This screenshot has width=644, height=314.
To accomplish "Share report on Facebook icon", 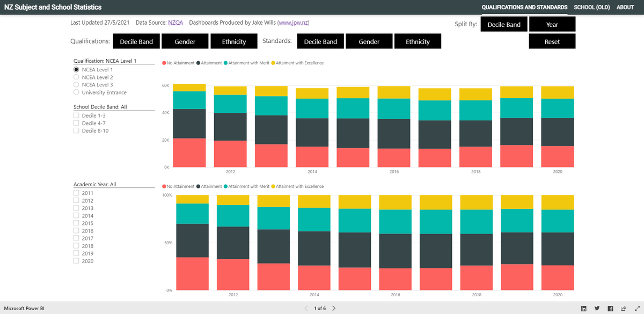I will 610,308.
